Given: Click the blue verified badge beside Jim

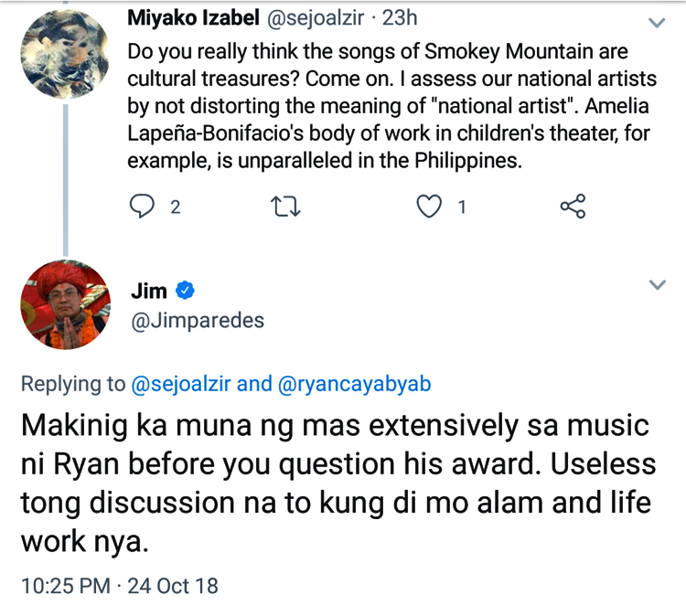Looking at the screenshot, I should coord(185,291).
